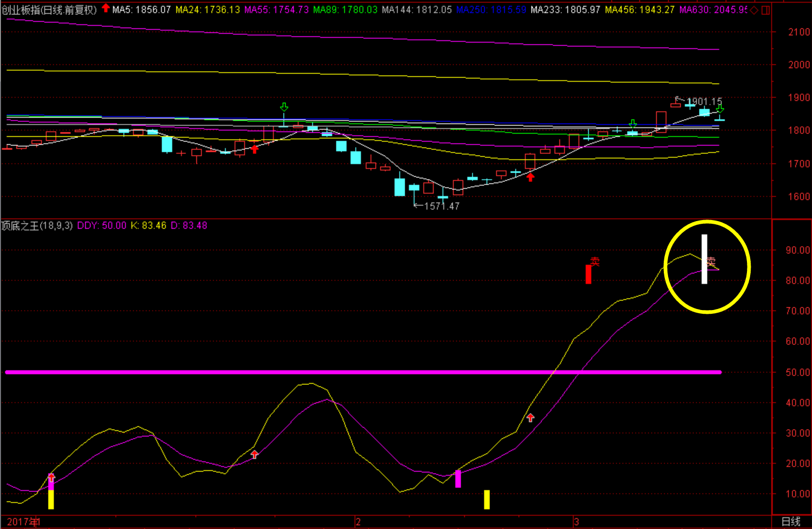
Task: Click the red 卖 sell bar near the 80.00 level
Action: (589, 274)
